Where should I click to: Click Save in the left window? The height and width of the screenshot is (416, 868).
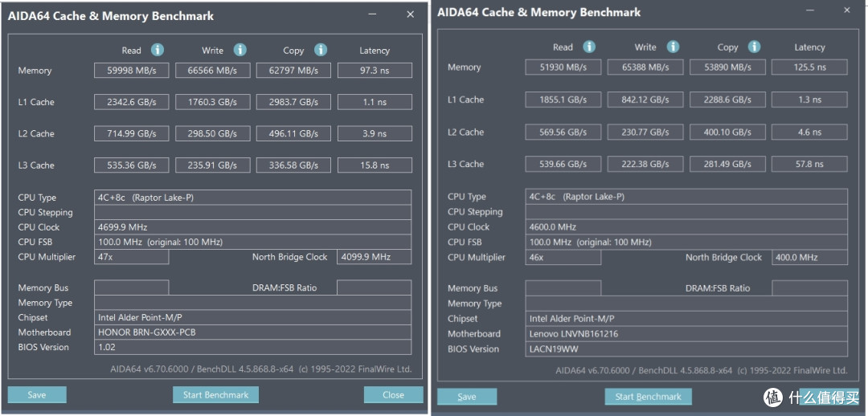click(37, 395)
